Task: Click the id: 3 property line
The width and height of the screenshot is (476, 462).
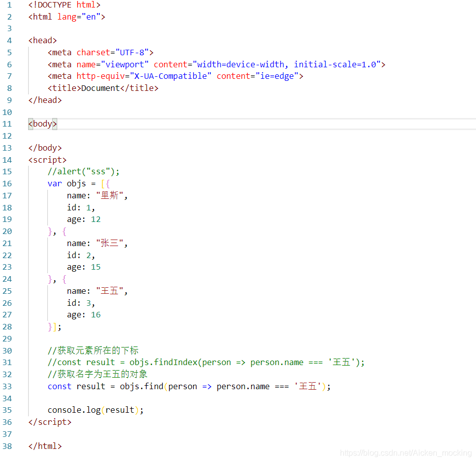Action: tap(81, 303)
